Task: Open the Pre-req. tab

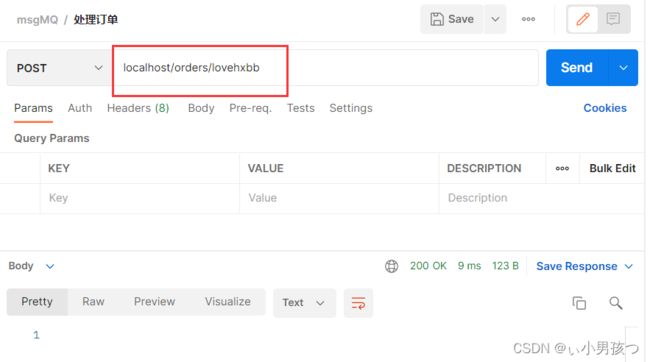Action: (250, 108)
